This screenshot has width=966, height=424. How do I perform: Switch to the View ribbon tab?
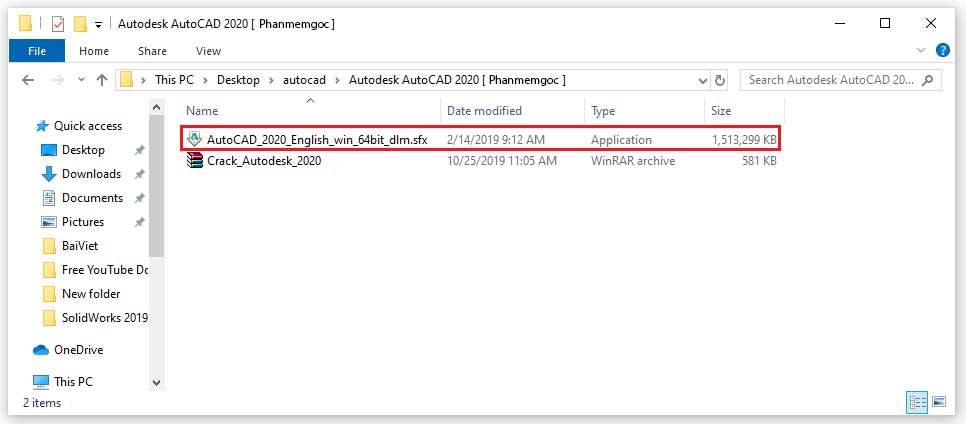pos(208,51)
